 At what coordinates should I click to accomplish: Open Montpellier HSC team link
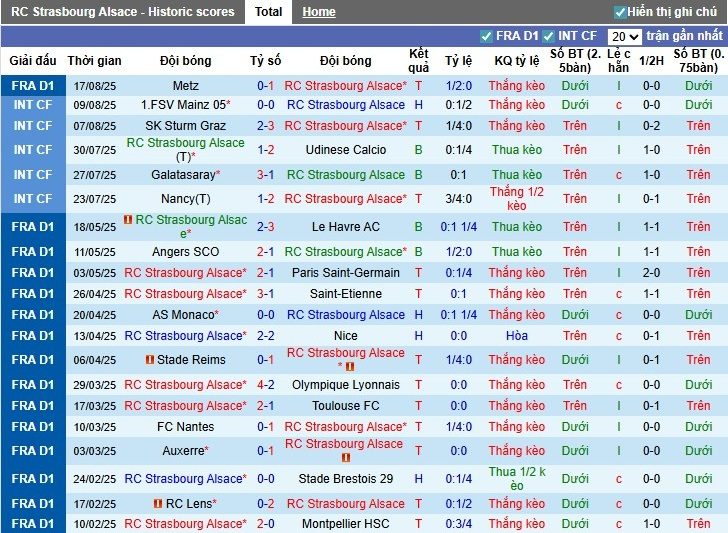[x=346, y=524]
